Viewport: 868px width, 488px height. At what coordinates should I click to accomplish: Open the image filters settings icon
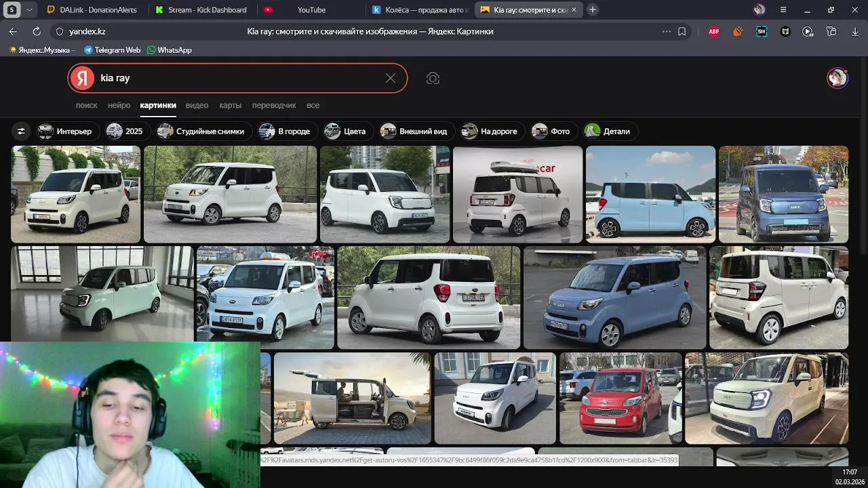(x=21, y=131)
